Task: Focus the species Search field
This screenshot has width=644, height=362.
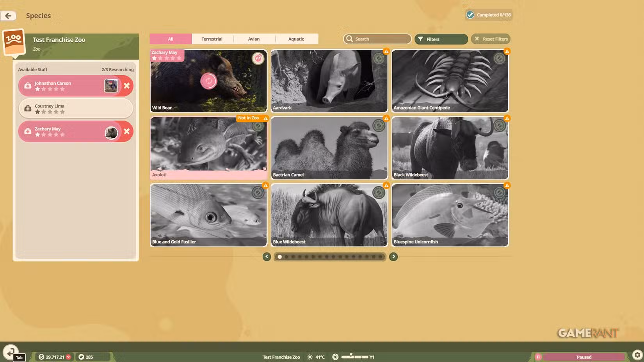Action: (x=377, y=39)
